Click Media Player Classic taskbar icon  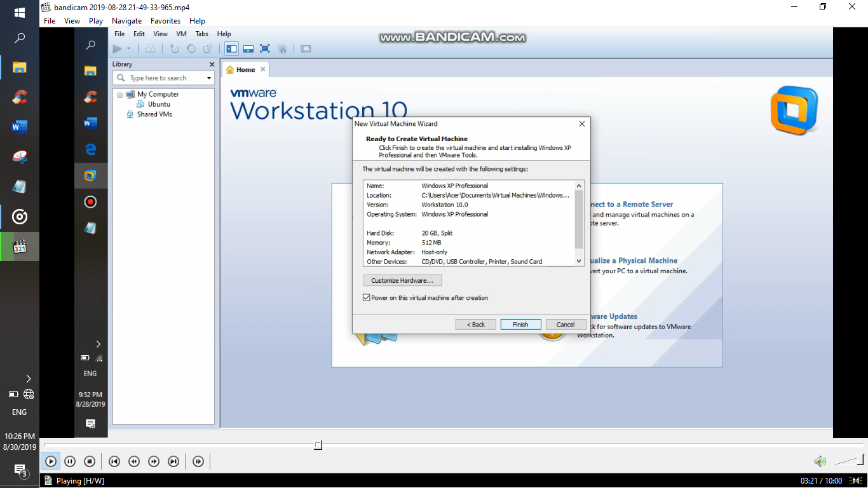(19, 247)
